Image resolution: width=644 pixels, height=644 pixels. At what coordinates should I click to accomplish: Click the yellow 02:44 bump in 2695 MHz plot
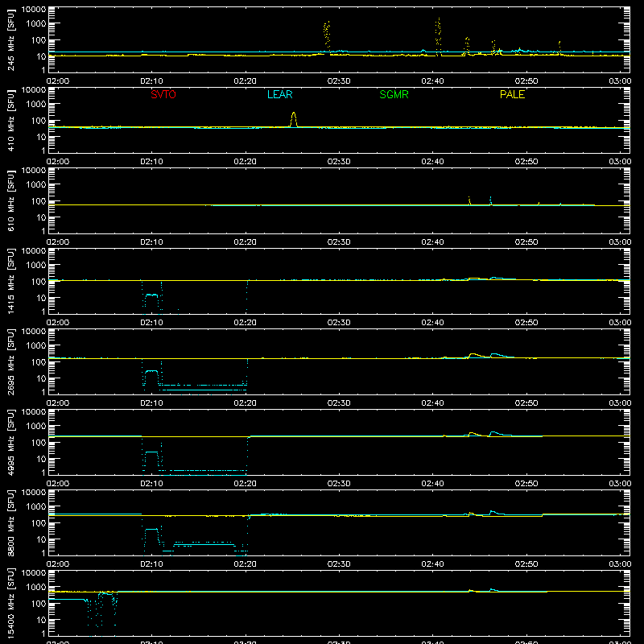(477, 355)
